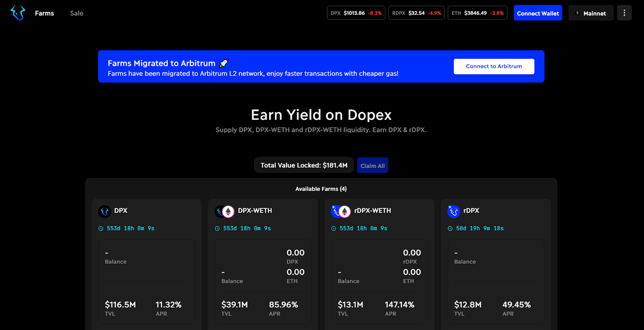
Task: Click the 49.45% APR value
Action: pos(516,305)
